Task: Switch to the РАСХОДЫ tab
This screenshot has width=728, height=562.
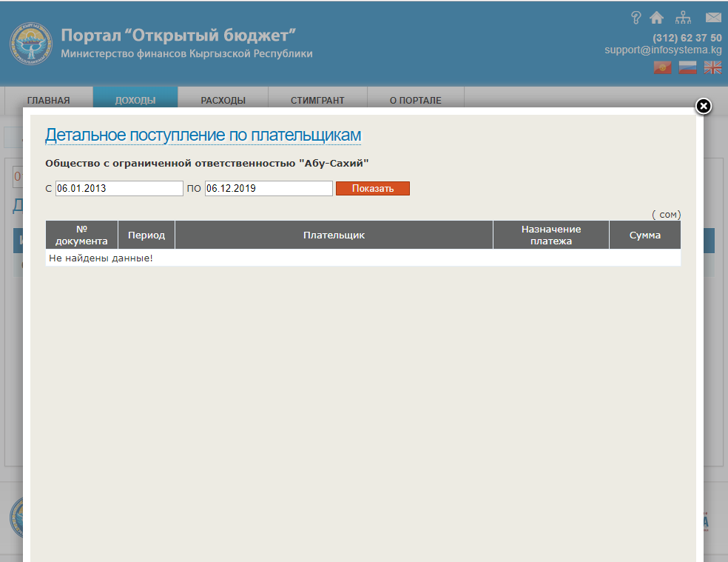Action: click(x=223, y=101)
